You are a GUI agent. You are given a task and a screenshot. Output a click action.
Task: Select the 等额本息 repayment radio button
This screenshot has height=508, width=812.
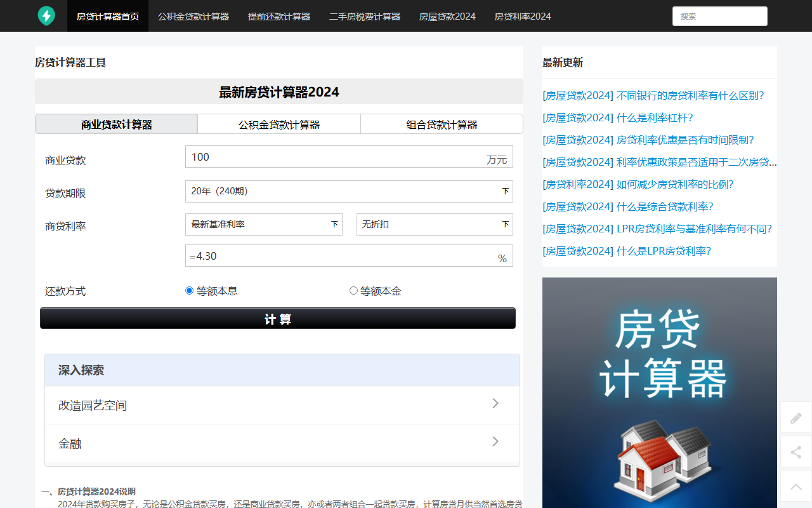pyautogui.click(x=189, y=291)
